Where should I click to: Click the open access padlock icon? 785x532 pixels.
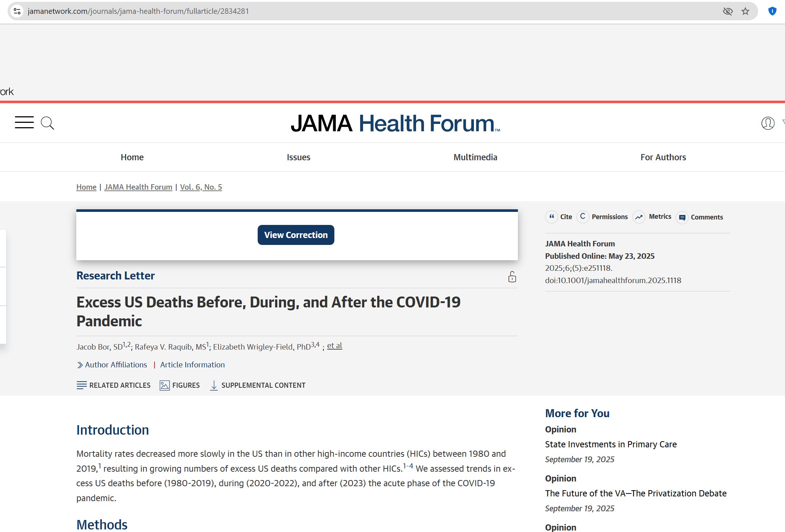[512, 277]
